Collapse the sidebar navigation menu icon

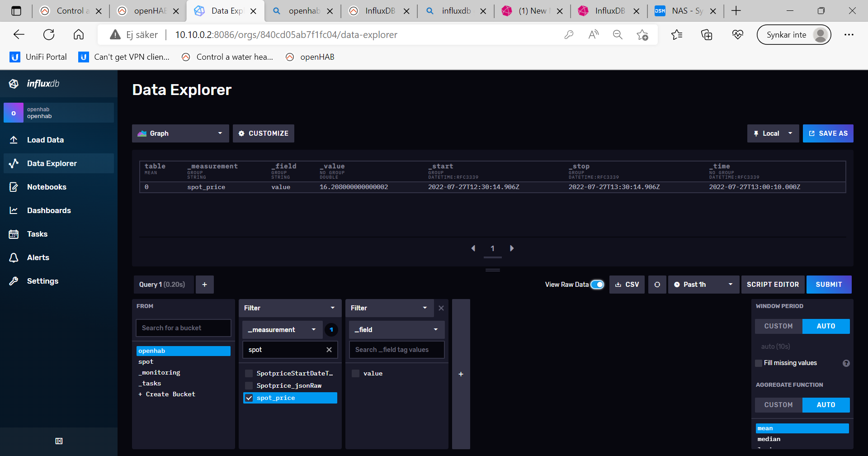point(59,441)
